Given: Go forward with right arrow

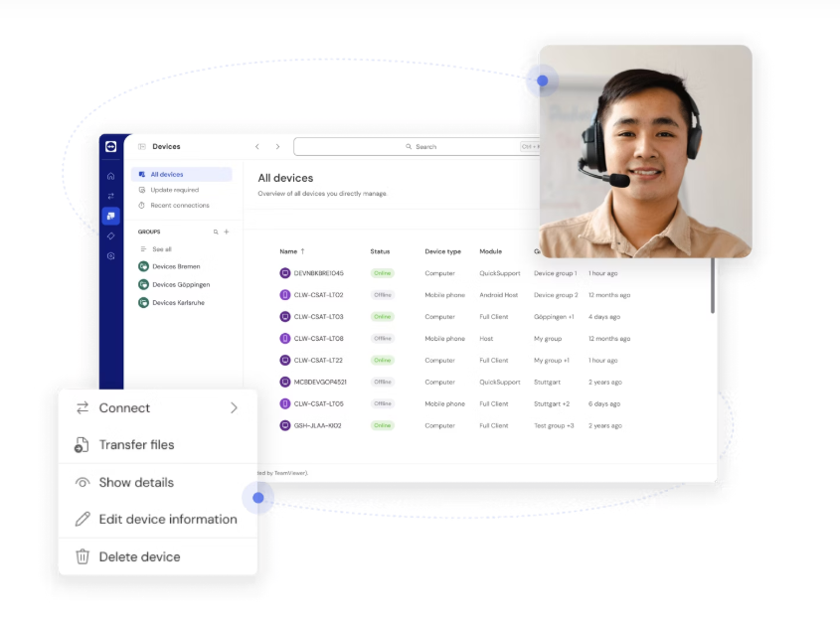Looking at the screenshot, I should 277,146.
